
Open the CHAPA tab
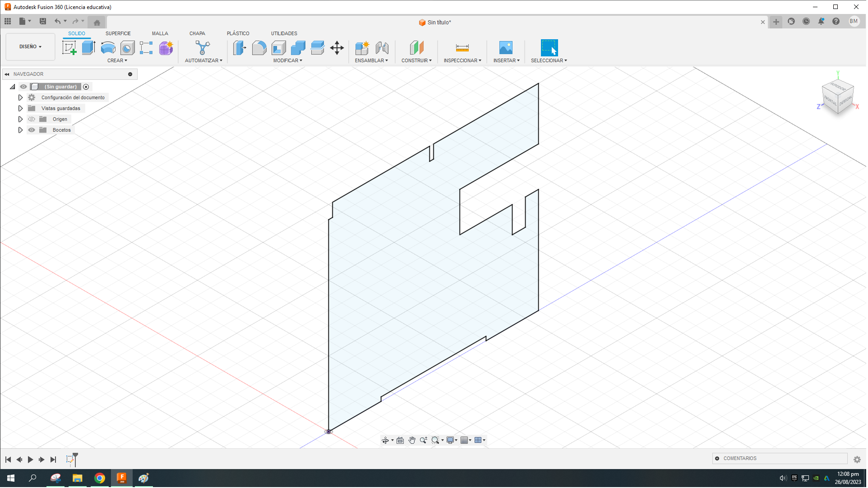click(x=197, y=33)
